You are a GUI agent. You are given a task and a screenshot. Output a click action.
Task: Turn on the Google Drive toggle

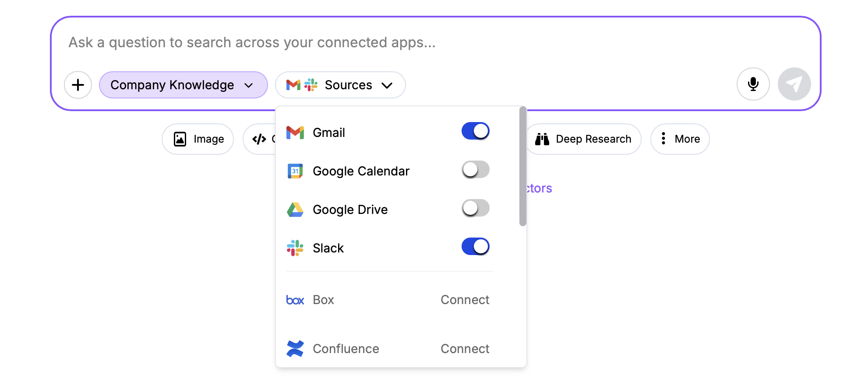(475, 208)
